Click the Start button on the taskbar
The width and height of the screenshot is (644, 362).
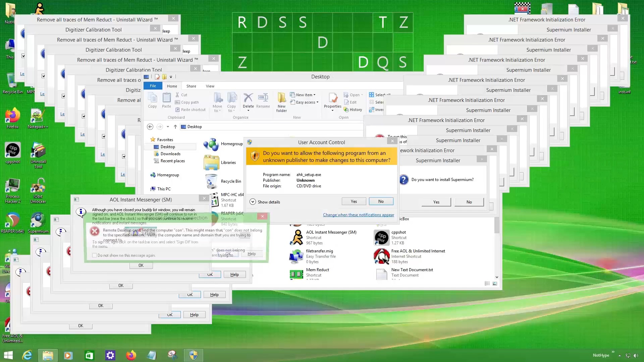8,355
